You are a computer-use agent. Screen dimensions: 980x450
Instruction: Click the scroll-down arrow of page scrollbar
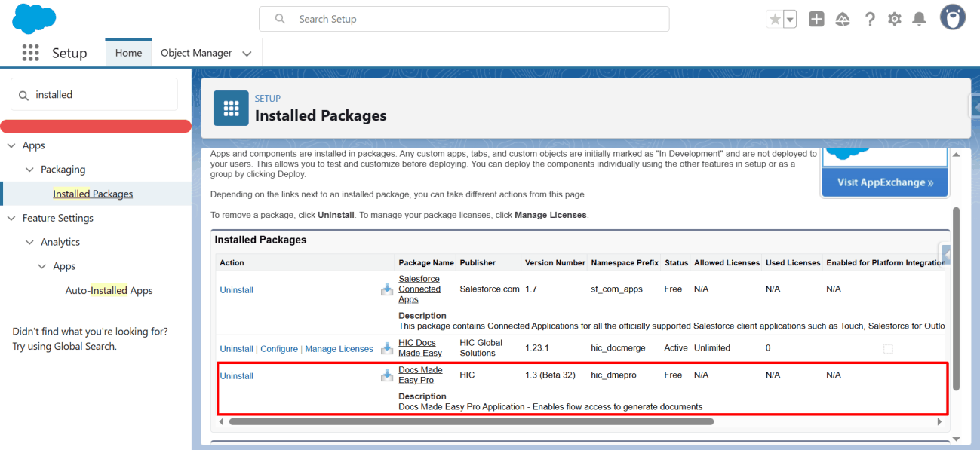click(x=957, y=439)
